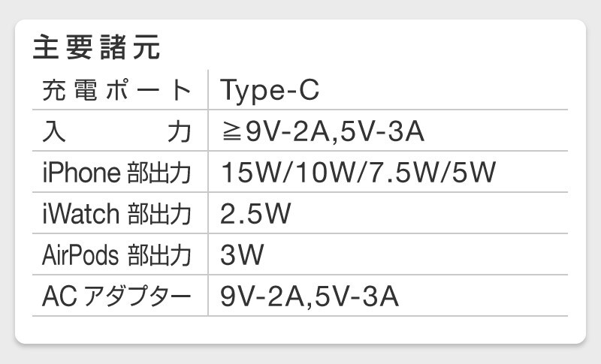The image size is (601, 364).
Task: Select the 充電ポート label cell
Action: point(116,91)
